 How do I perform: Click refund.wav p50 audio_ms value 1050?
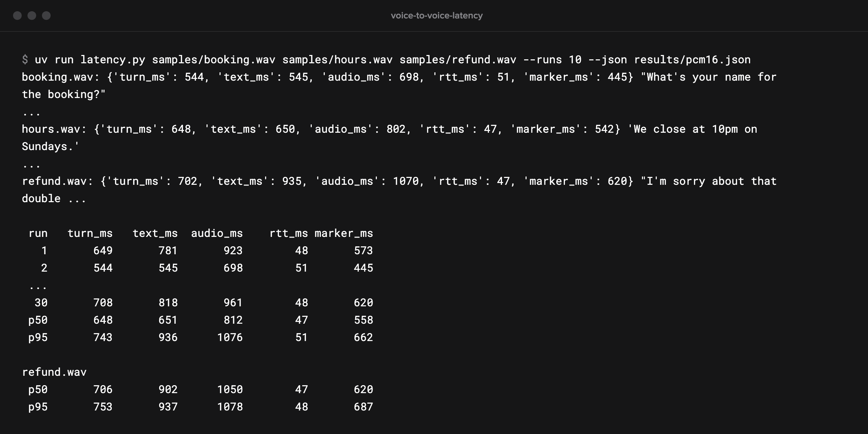[230, 390]
